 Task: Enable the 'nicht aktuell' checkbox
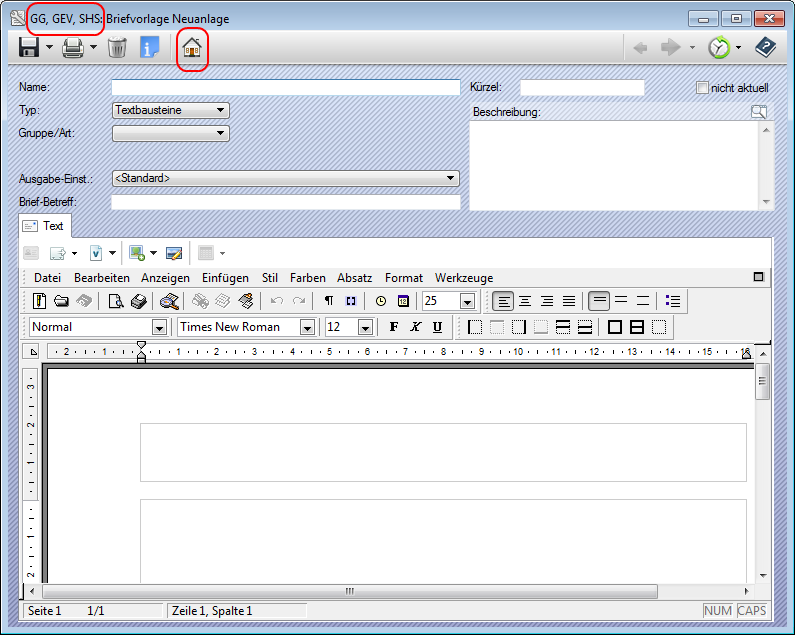click(x=702, y=88)
